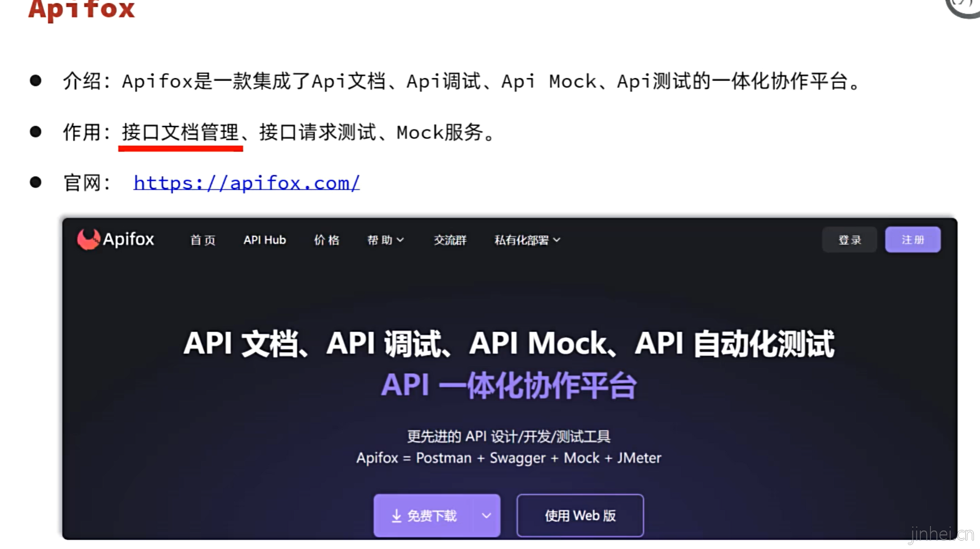Screen dimensions: 980x549
Task: Open the 交流群 nav link
Action: (450, 240)
